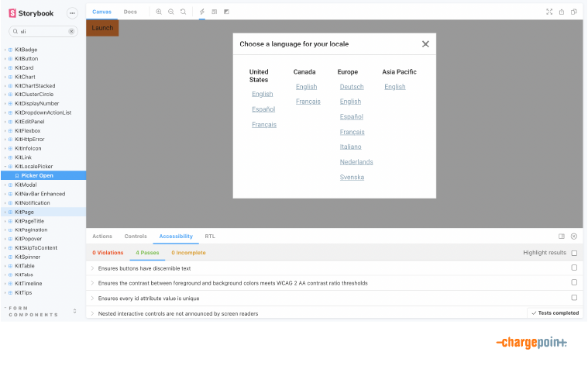Hide the addons panel
Screen dimensions: 588x366
[574, 237]
